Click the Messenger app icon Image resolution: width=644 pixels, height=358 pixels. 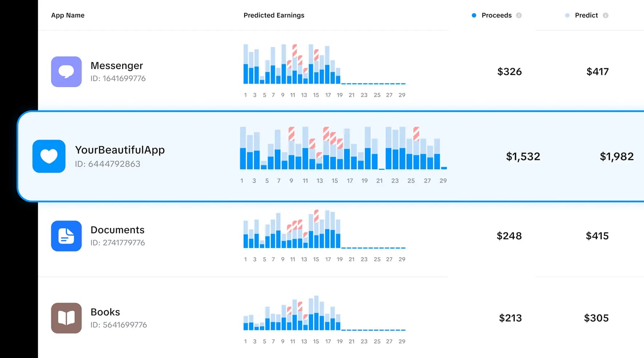coord(66,72)
